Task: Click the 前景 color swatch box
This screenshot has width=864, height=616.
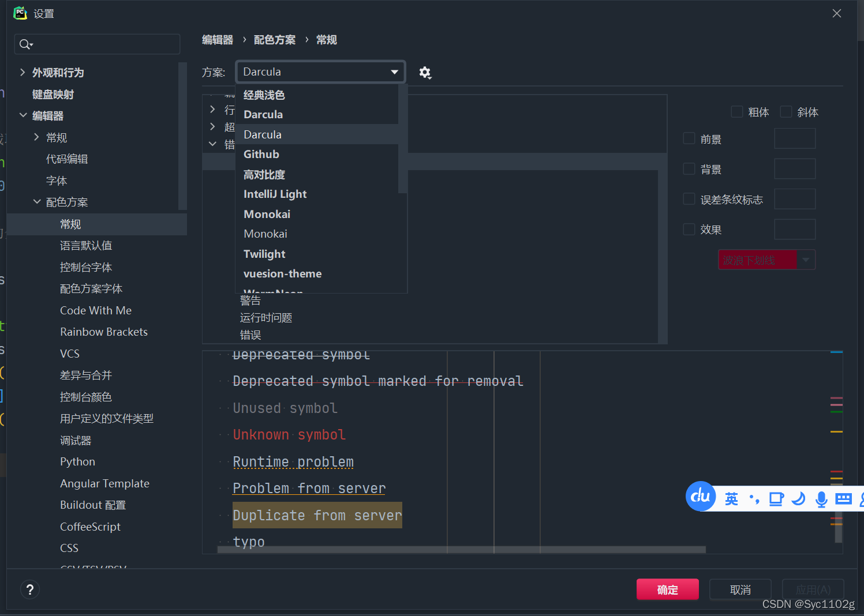Action: pos(795,138)
